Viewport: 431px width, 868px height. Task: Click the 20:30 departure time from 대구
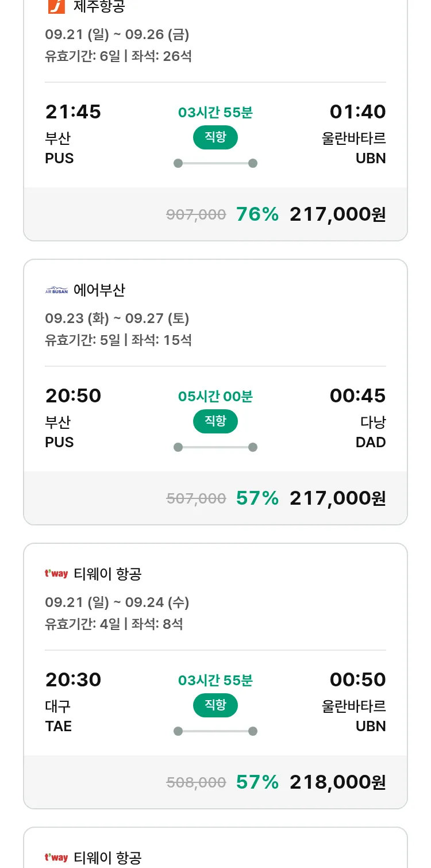point(73,679)
